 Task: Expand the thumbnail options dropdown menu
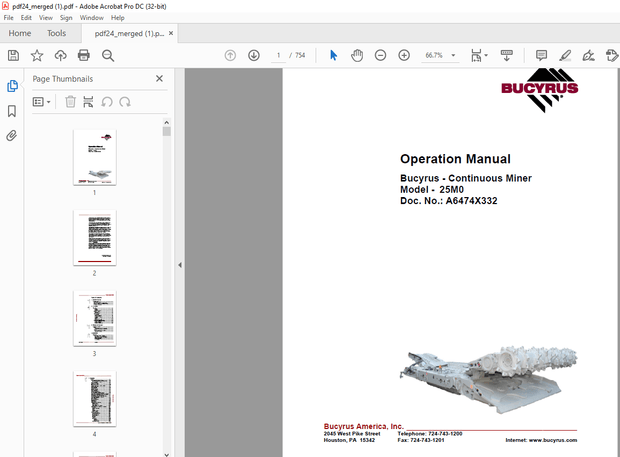point(42,101)
